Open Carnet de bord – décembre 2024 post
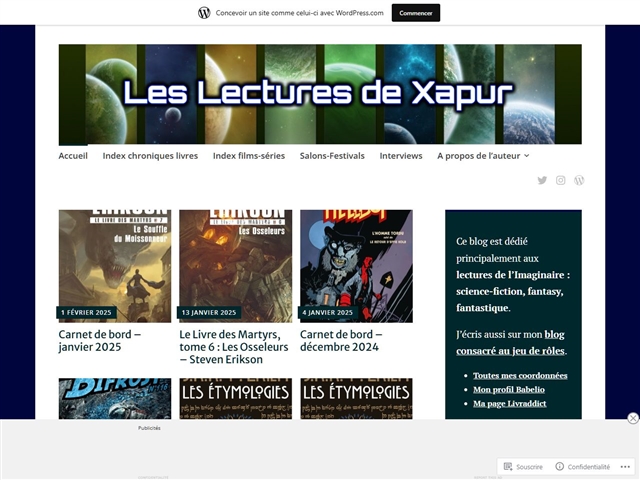The image size is (640, 480). [341, 340]
